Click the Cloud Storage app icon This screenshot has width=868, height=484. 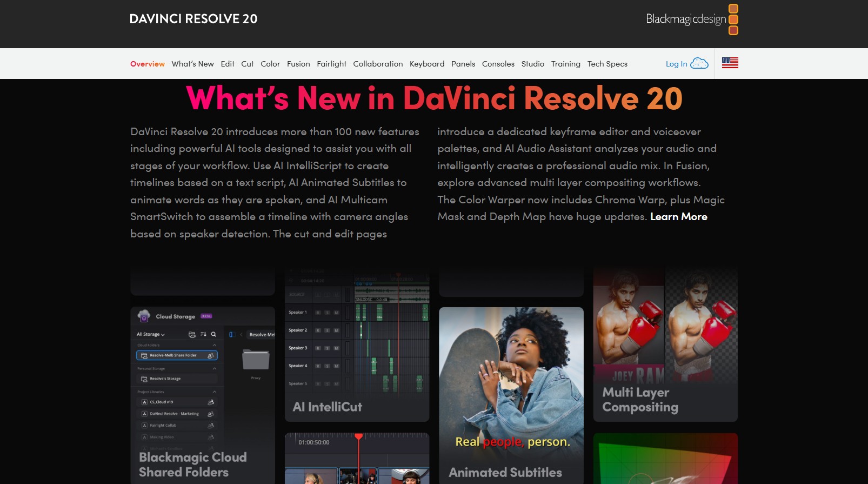[144, 316]
